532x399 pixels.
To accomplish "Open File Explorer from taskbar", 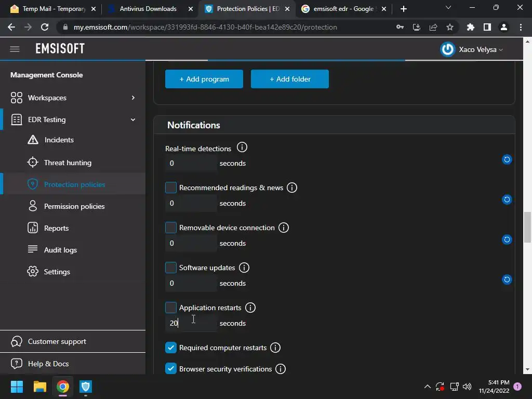I will [39, 387].
